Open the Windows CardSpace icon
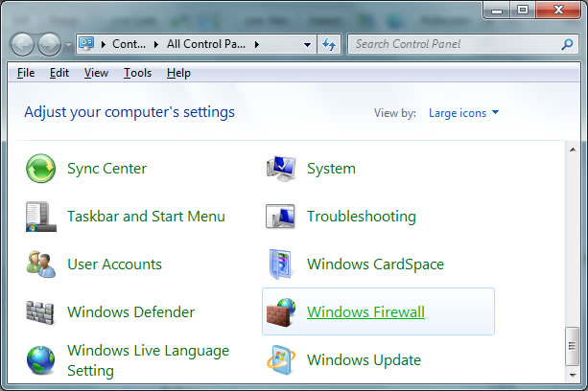The width and height of the screenshot is (588, 391). point(280,264)
